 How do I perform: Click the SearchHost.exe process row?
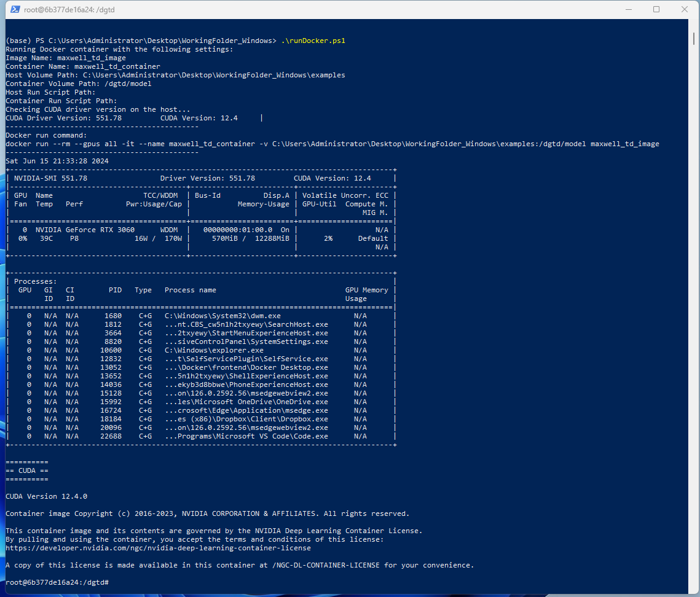click(x=201, y=324)
